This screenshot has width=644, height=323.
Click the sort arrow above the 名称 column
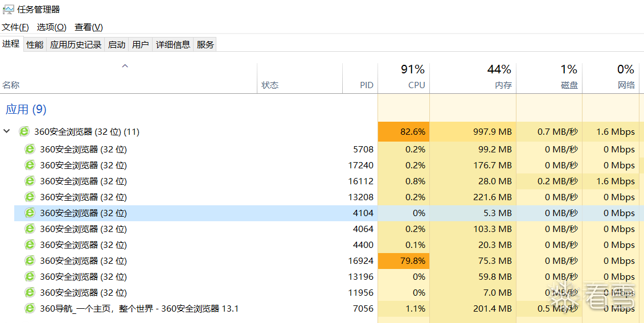125,65
